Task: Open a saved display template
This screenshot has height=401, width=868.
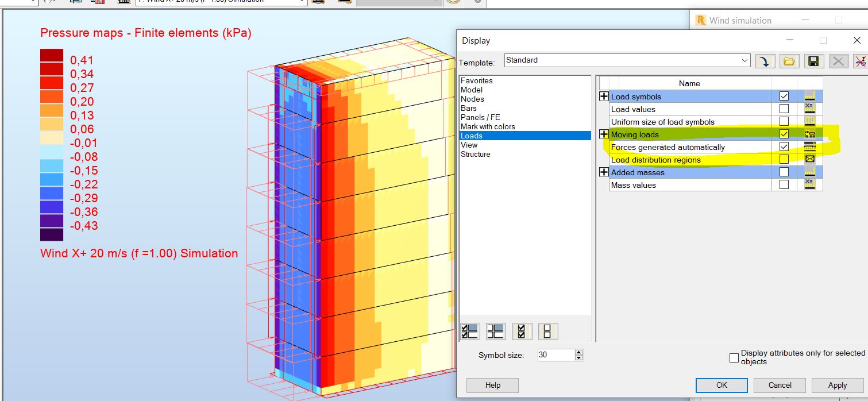Action: click(x=789, y=61)
